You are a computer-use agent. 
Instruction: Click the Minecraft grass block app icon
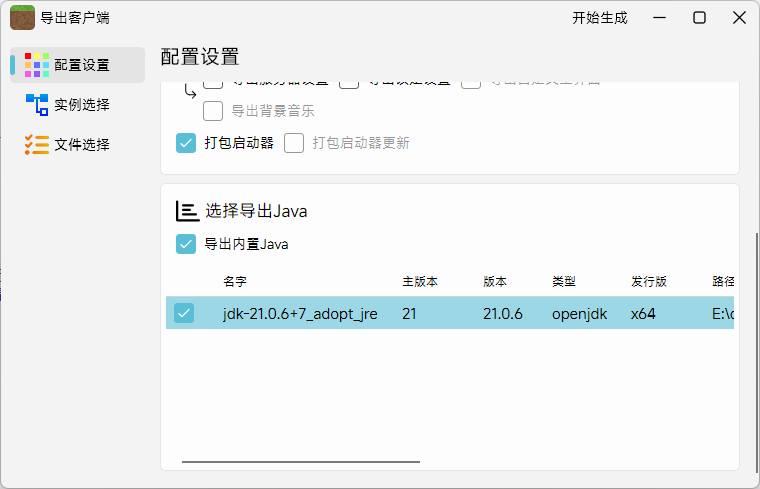22,17
